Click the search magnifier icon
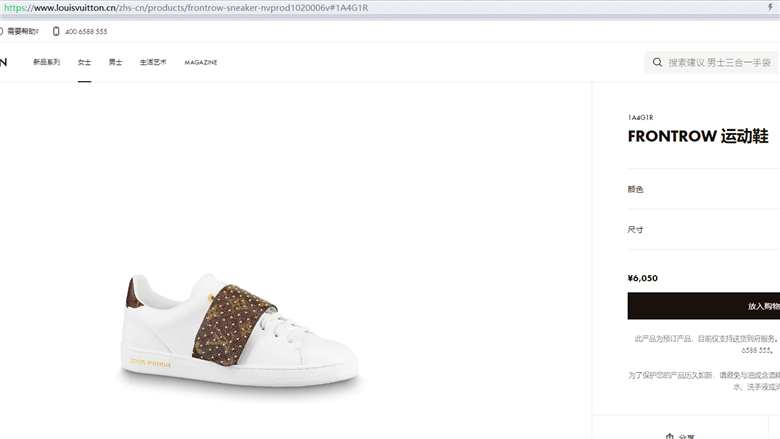 tap(657, 63)
